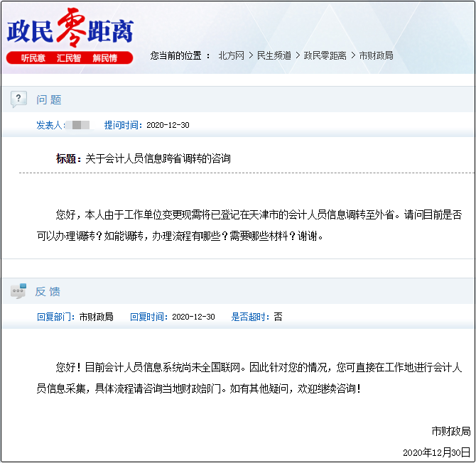Click the 市财政局 signature below the reply

pyautogui.click(x=450, y=431)
